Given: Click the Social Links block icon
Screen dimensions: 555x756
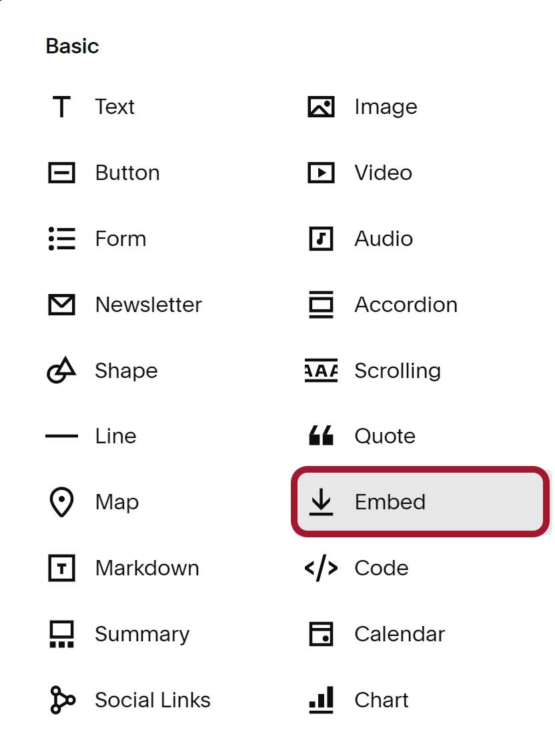Looking at the screenshot, I should point(61,700).
